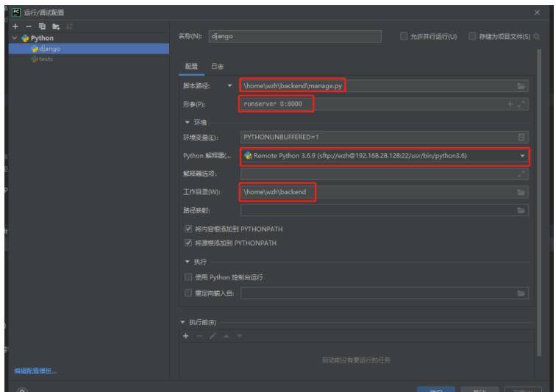
Task: Click the path mappings field
Action: click(385, 210)
